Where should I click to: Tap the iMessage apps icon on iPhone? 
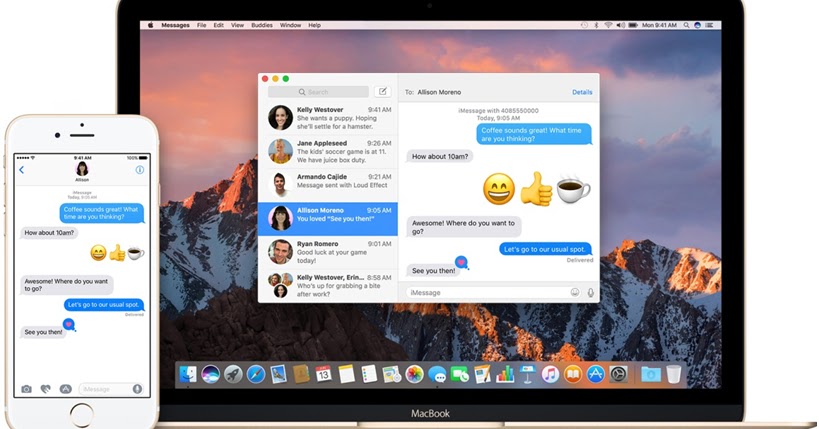point(65,389)
